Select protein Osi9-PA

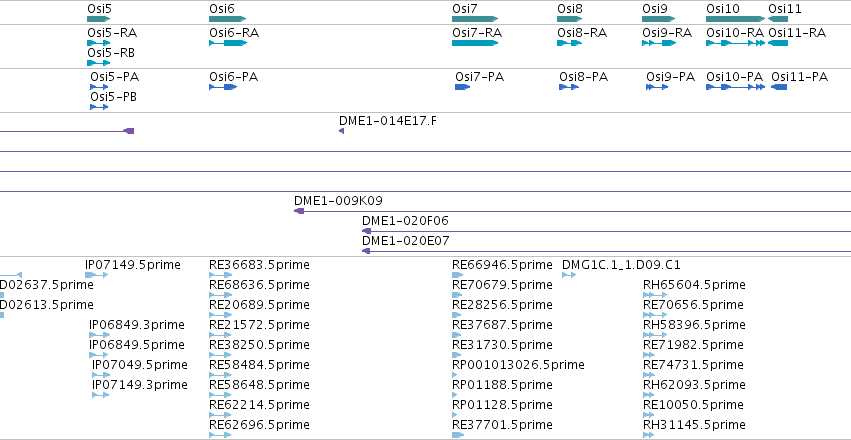657,87
